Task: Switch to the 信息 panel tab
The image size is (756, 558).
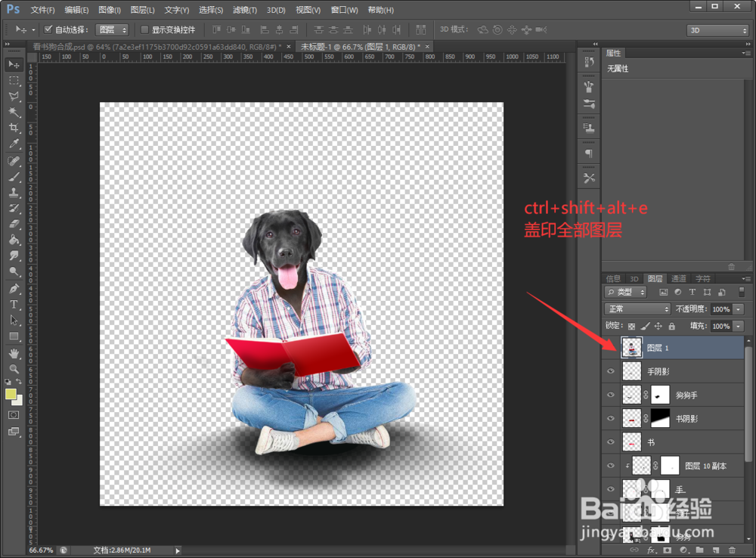Action: click(613, 279)
